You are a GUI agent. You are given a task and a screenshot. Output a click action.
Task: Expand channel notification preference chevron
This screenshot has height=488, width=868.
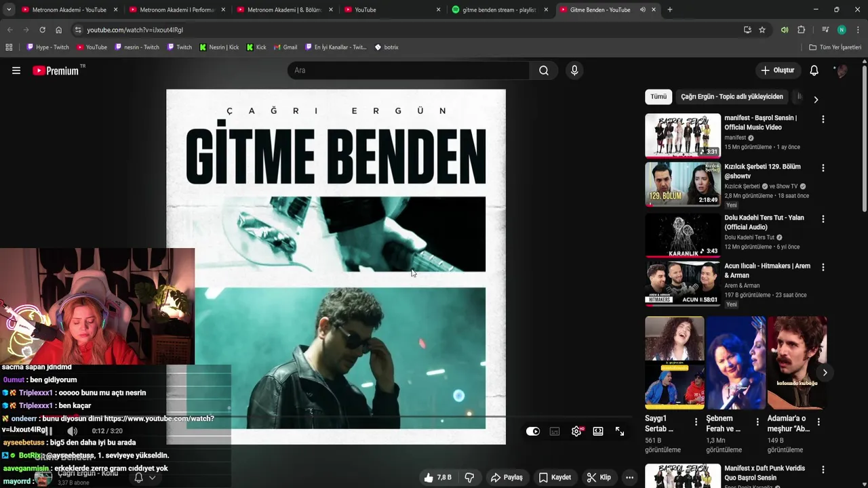point(152,477)
